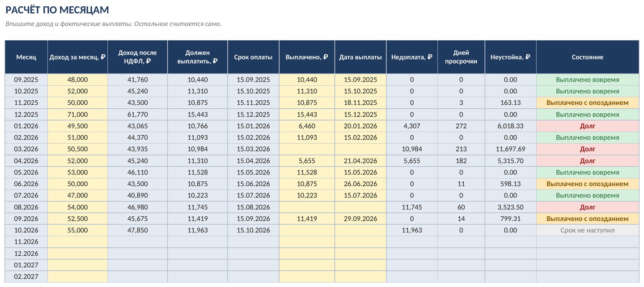Select the penalty value 6,018.33
The width and height of the screenshot is (644, 287).
coord(510,126)
